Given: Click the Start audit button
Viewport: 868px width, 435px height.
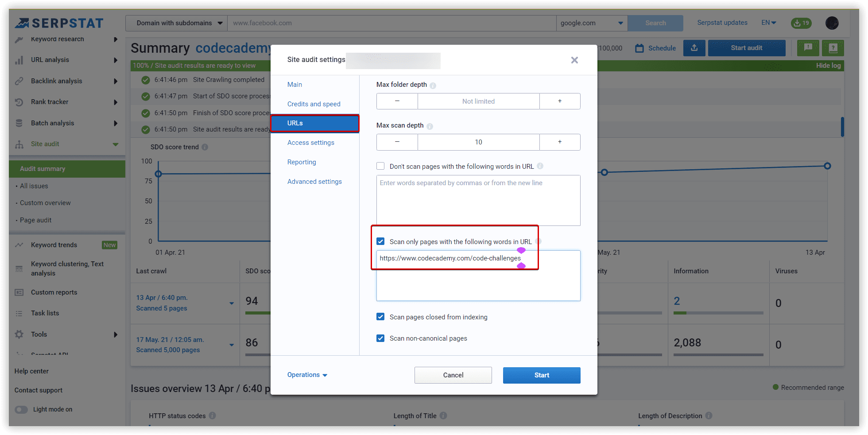Looking at the screenshot, I should 747,48.
